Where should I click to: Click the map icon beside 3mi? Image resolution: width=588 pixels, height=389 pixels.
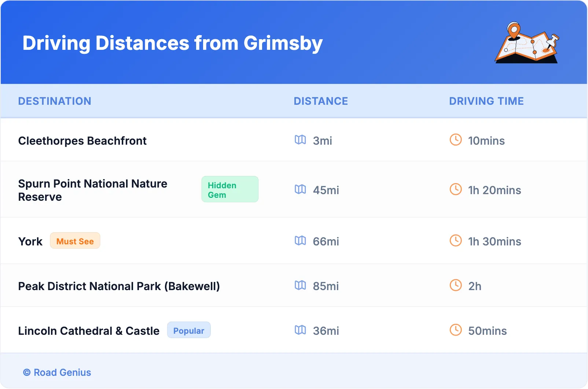point(300,140)
